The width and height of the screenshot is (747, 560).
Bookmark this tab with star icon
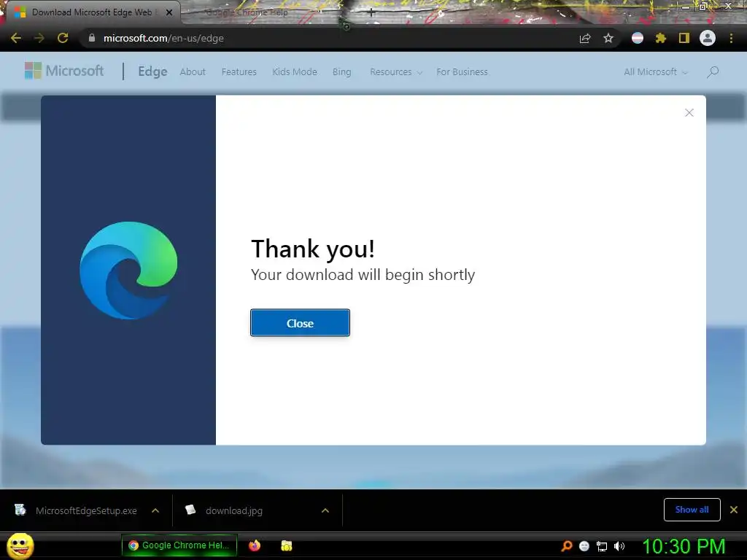608,38
